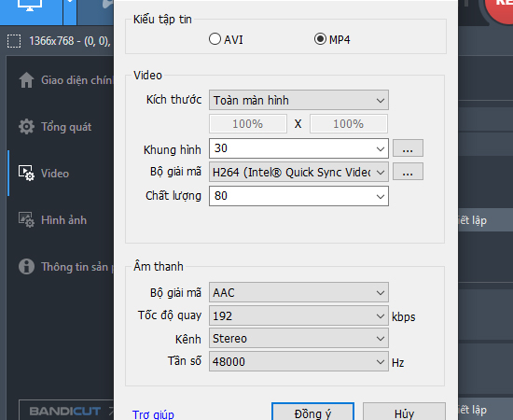
Task: Click the video-gear icon in the sidebar
Action: [x=26, y=174]
